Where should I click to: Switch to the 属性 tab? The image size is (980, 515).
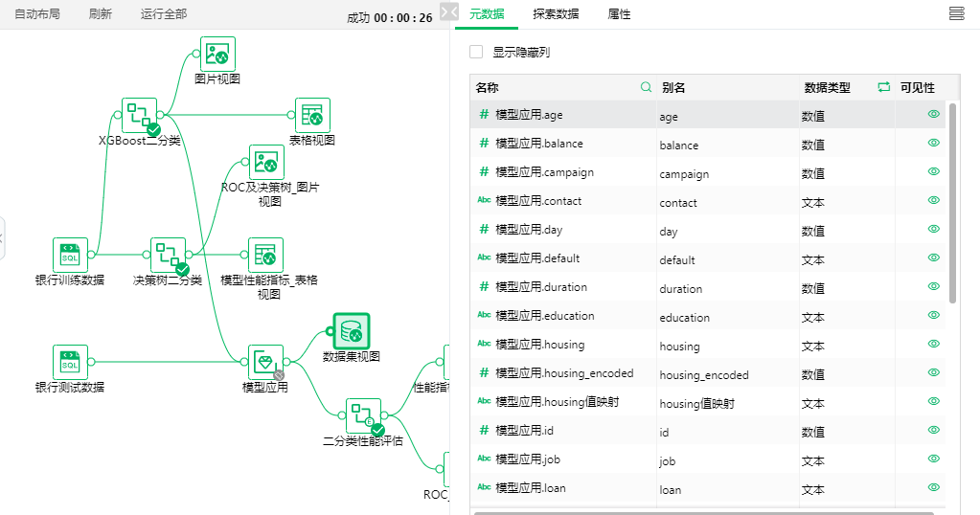click(x=620, y=13)
